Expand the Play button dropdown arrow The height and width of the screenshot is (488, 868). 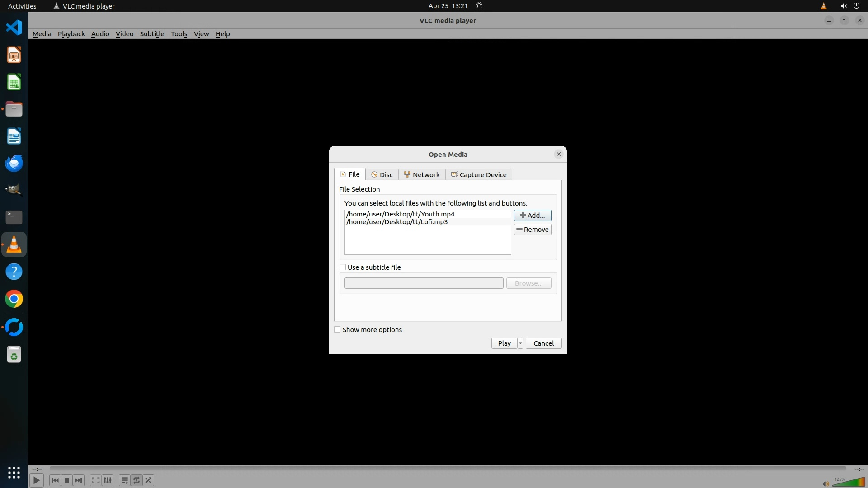pos(520,343)
